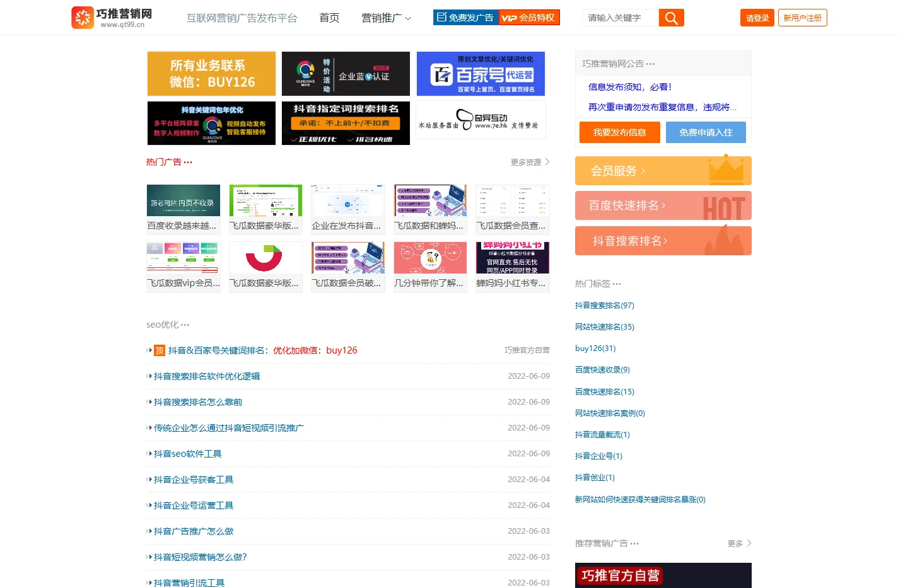Image resolution: width=898 pixels, height=588 pixels.
Task: Click the 新用户注册 button
Action: point(802,18)
